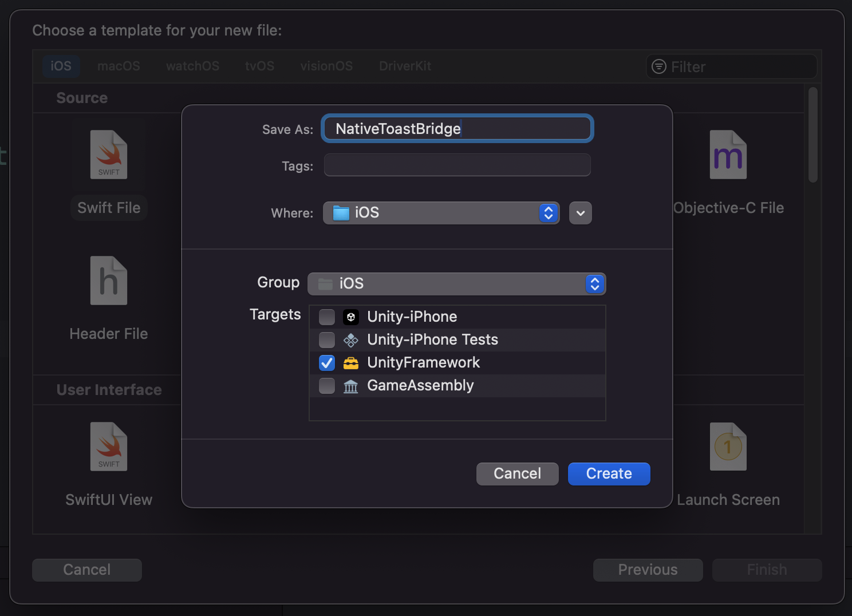Screen dimensions: 852x616
Task: Enable the GameAssembly target checkbox
Action: [327, 386]
